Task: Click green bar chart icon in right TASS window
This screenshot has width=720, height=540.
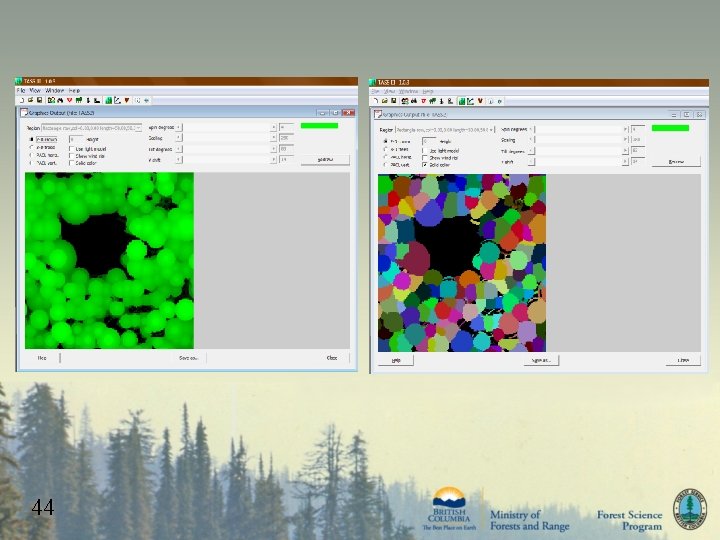Action: (461, 101)
